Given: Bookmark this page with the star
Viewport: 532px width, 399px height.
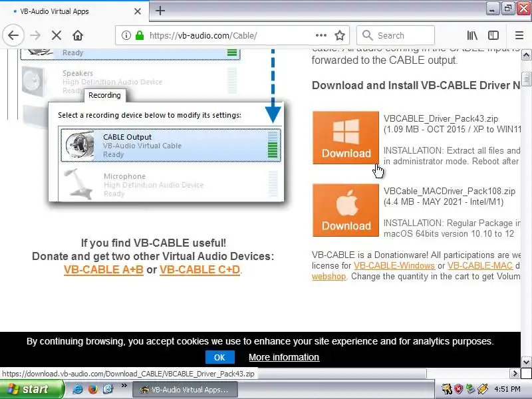Looking at the screenshot, I should [340, 35].
